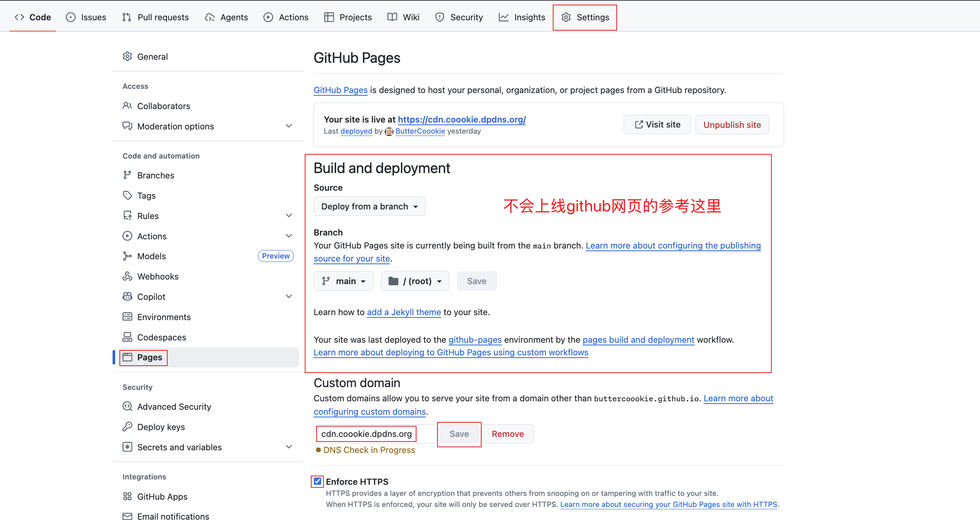The height and width of the screenshot is (520, 980).
Task: Open the / (root) folder dropdown
Action: point(415,281)
